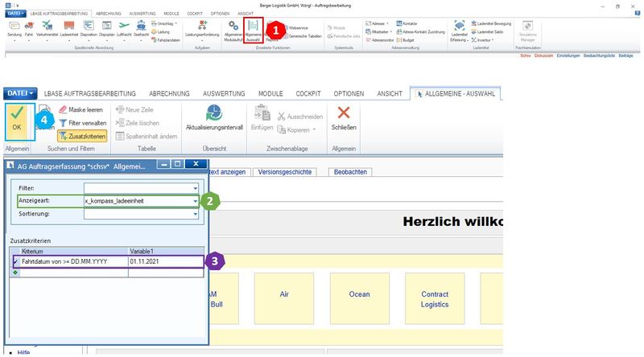Screen dimensions: 644x357
Task: Open Adress Kontakt Zuordnung
Action: click(420, 31)
